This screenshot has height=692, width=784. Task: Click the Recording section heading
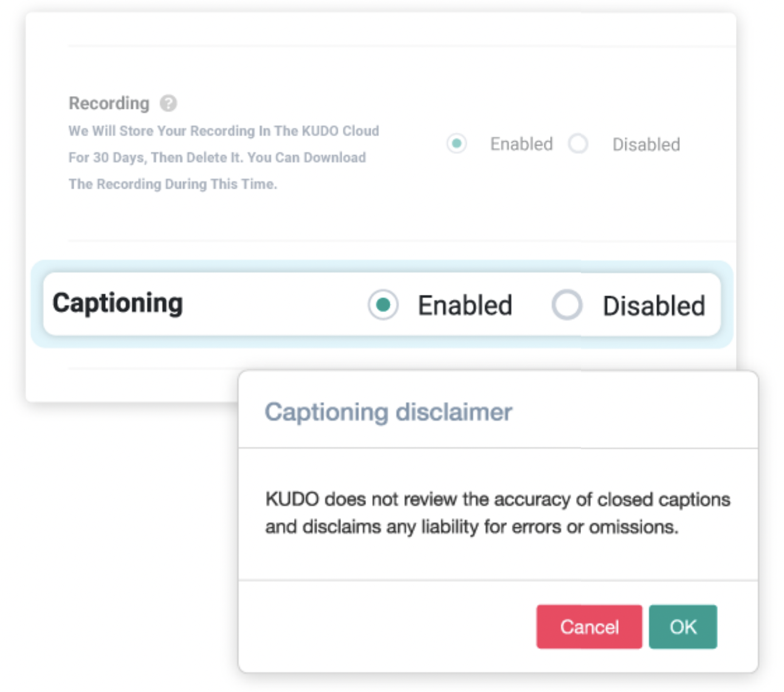109,103
